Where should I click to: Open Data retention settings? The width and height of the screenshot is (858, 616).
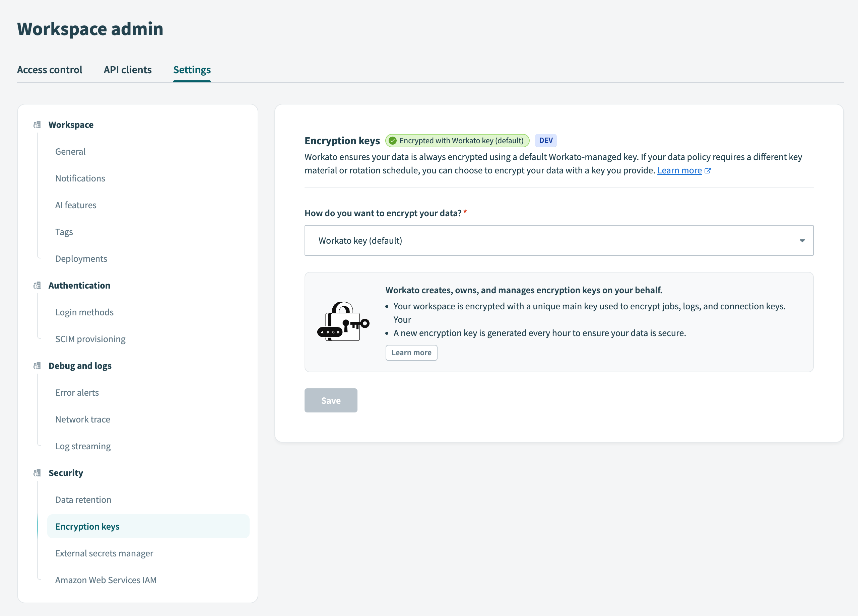click(83, 499)
